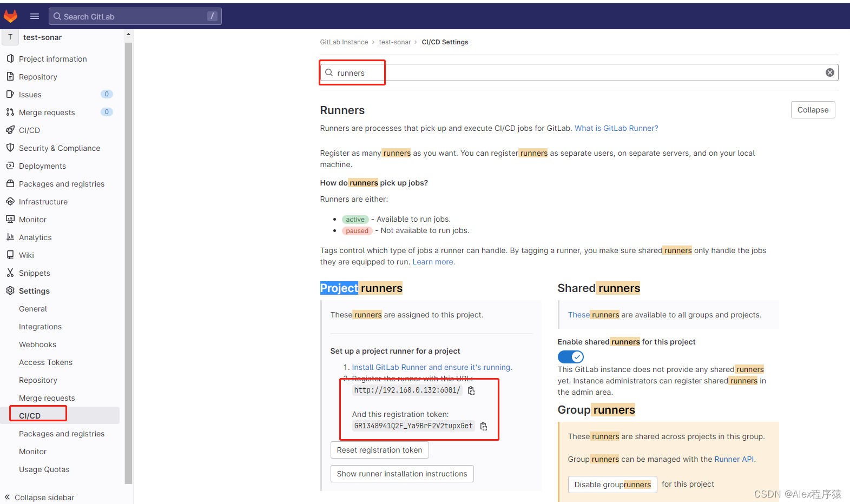The image size is (850, 504).
Task: Click the Merge requests count badge
Action: pos(107,112)
